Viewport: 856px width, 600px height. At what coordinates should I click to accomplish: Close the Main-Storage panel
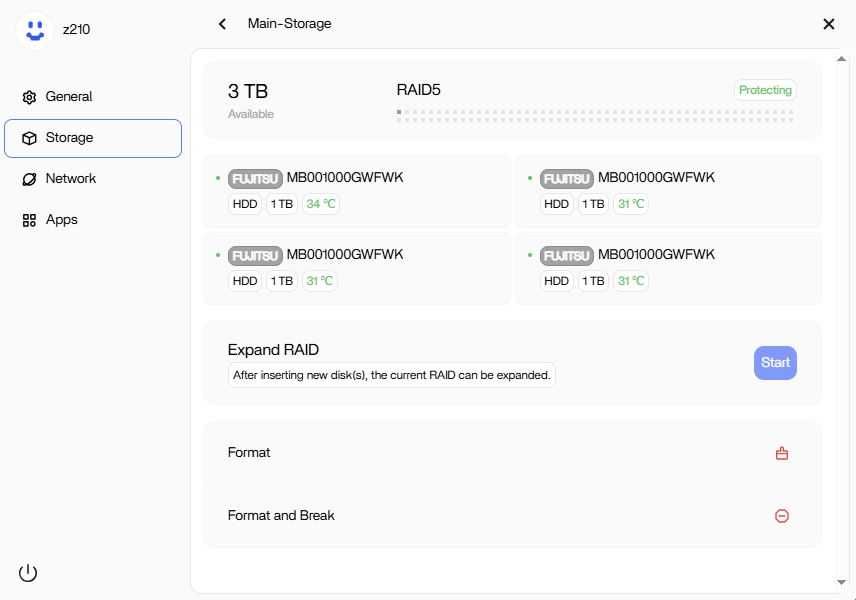828,24
